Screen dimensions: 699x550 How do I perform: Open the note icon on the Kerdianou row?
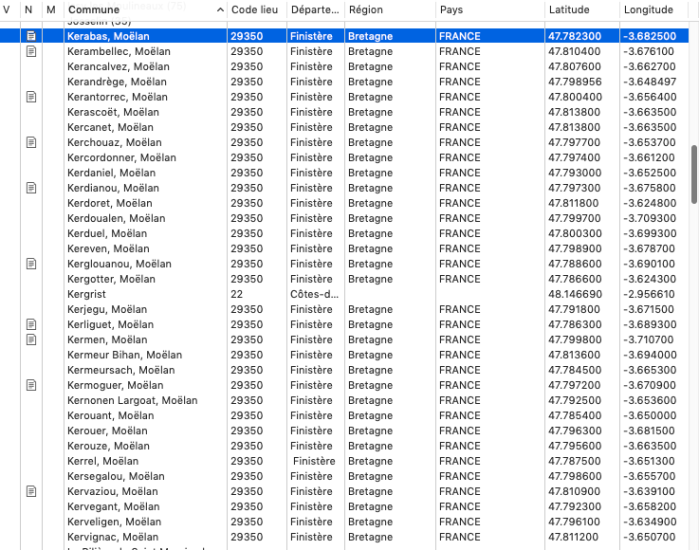(31, 188)
